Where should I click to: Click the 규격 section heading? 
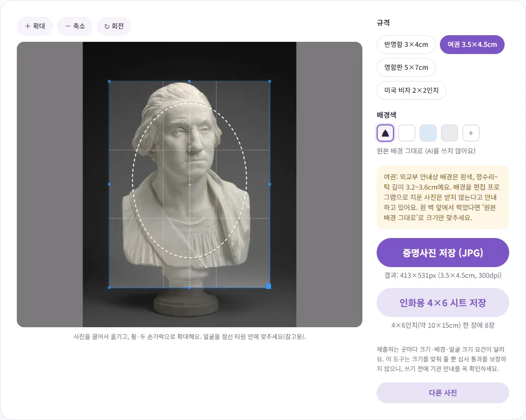(x=383, y=23)
